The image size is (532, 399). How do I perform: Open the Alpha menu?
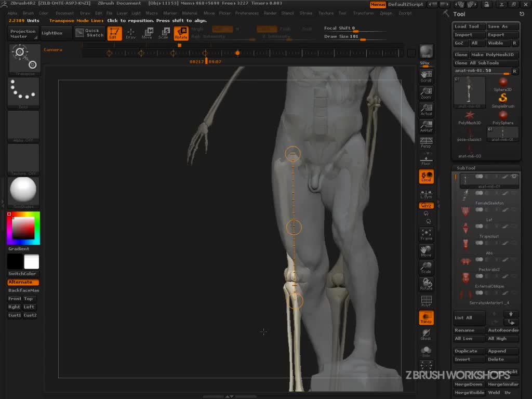tap(12, 13)
